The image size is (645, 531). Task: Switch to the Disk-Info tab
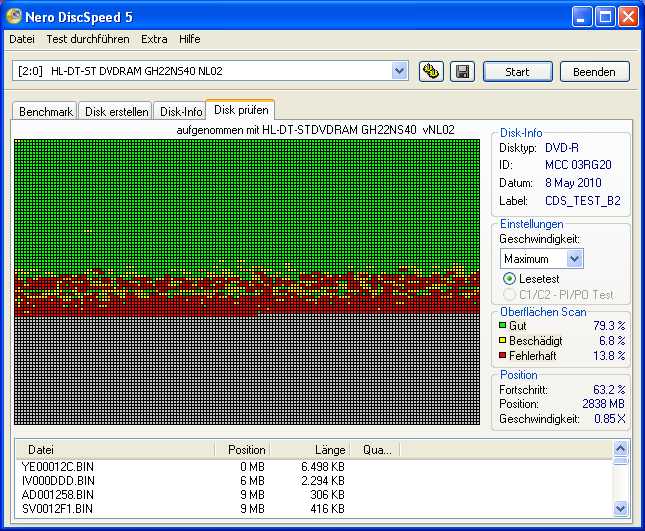coord(181,111)
